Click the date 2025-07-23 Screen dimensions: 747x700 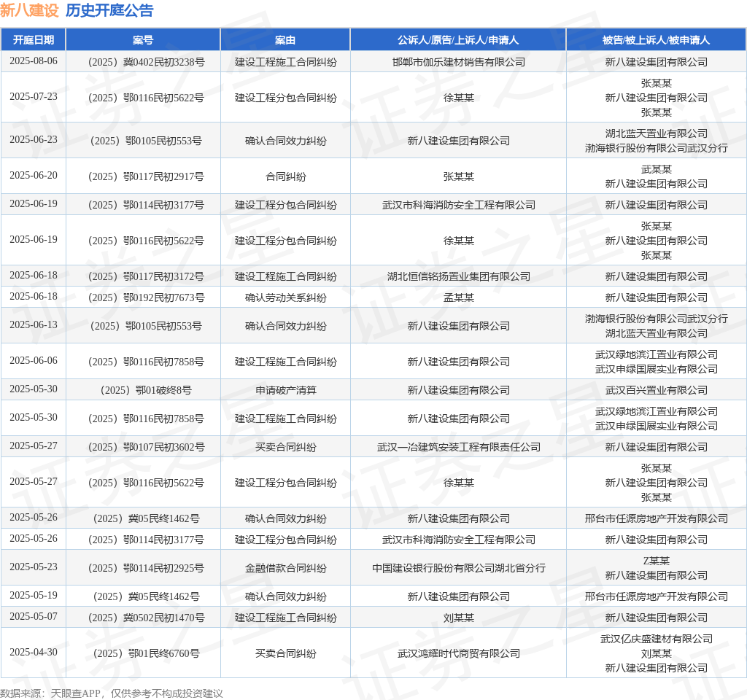pyautogui.click(x=34, y=97)
